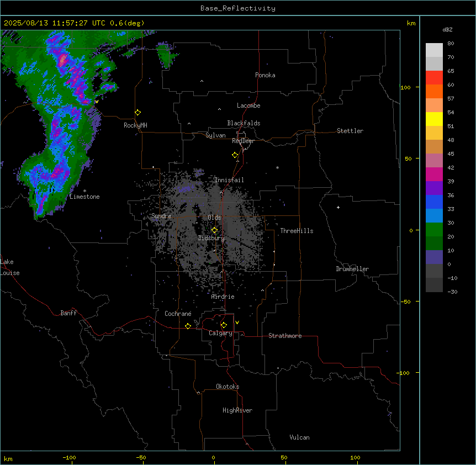Click the Olds label

pos(214,218)
